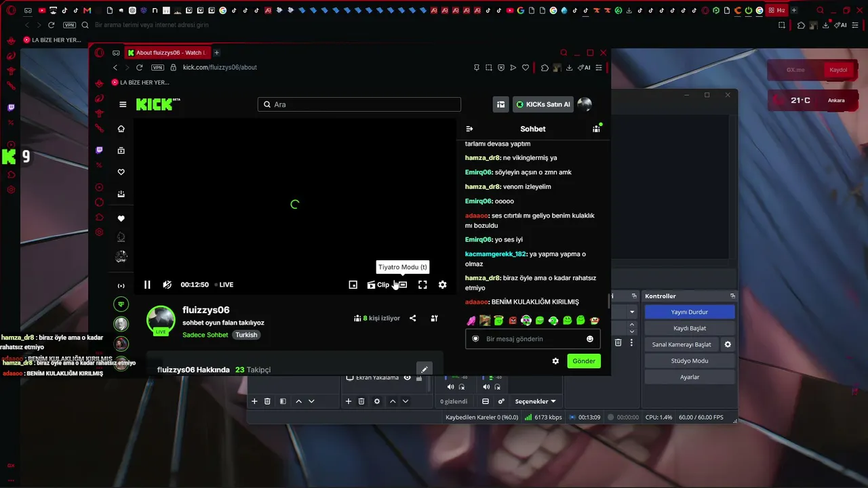Share the fluizzys06 stream
This screenshot has height=488, width=868.
pyautogui.click(x=412, y=318)
